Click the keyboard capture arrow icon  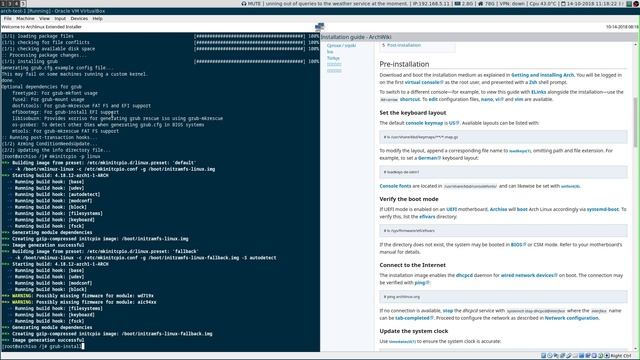(607, 356)
